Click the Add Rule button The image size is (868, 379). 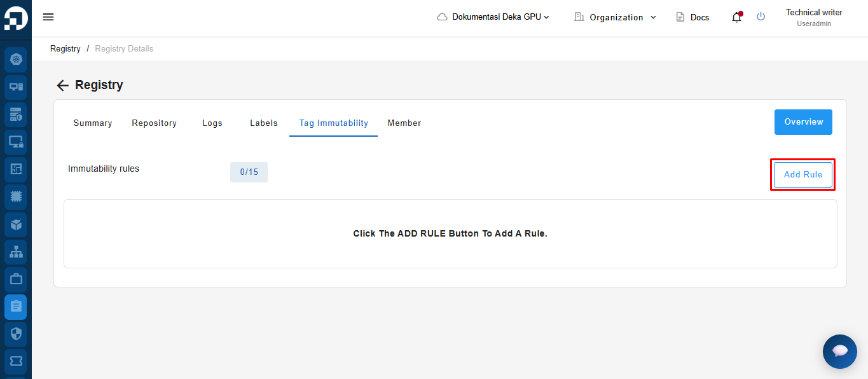[803, 175]
